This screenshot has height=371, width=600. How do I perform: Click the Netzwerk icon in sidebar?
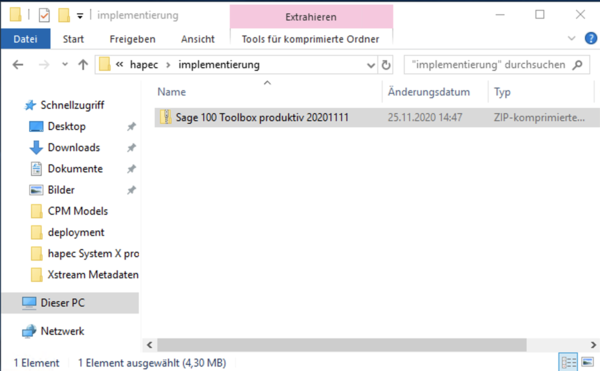[x=29, y=331]
